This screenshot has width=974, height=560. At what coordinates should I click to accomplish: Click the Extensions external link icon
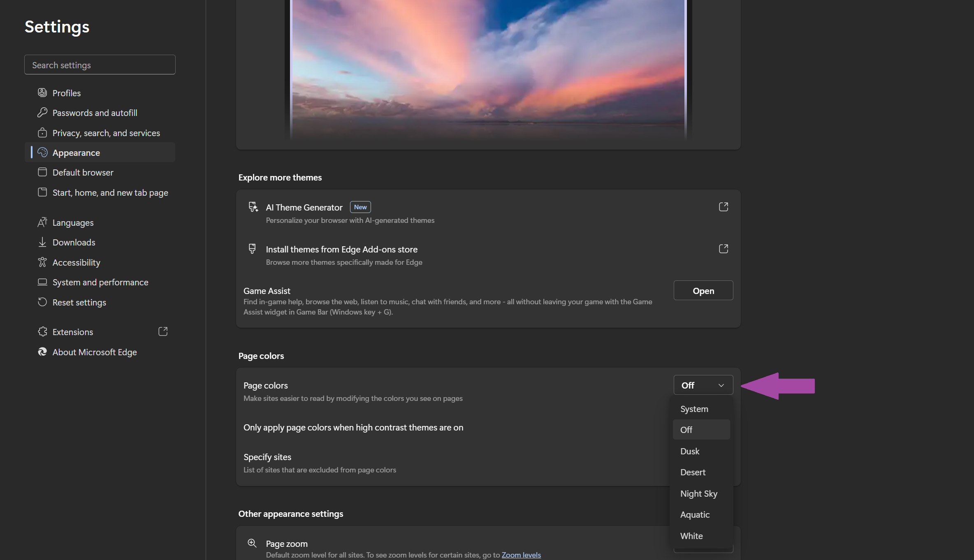click(163, 331)
